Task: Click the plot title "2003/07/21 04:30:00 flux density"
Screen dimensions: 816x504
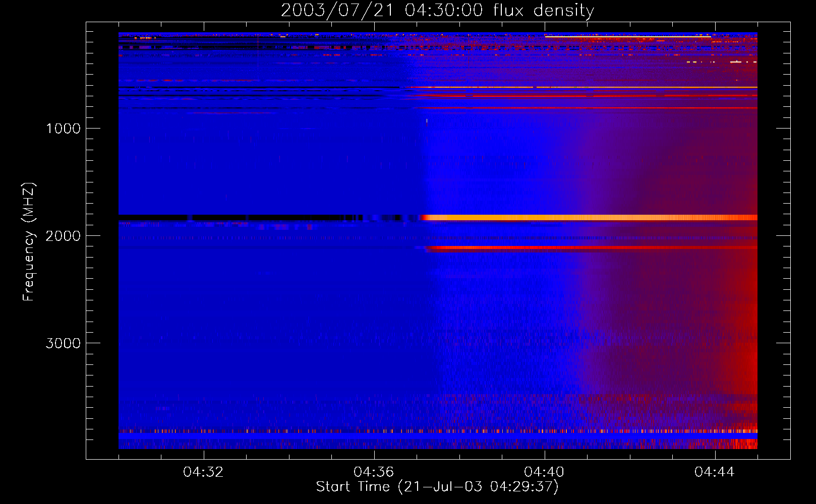Action: [437, 10]
